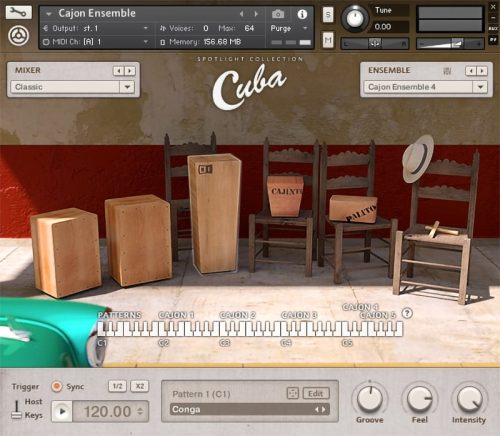Open the Mixer Classic preset dropdown
Screen dimensions: 500x436
(72, 87)
